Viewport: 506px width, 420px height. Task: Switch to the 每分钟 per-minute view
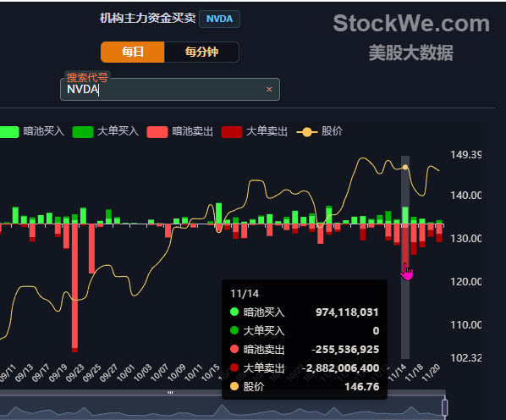pos(201,52)
